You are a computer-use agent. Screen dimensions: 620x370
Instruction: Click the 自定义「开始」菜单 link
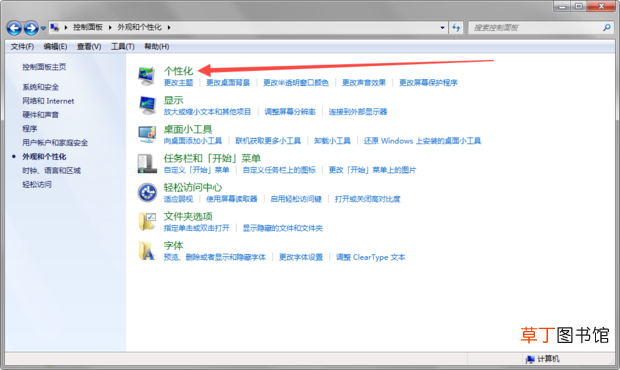(197, 170)
